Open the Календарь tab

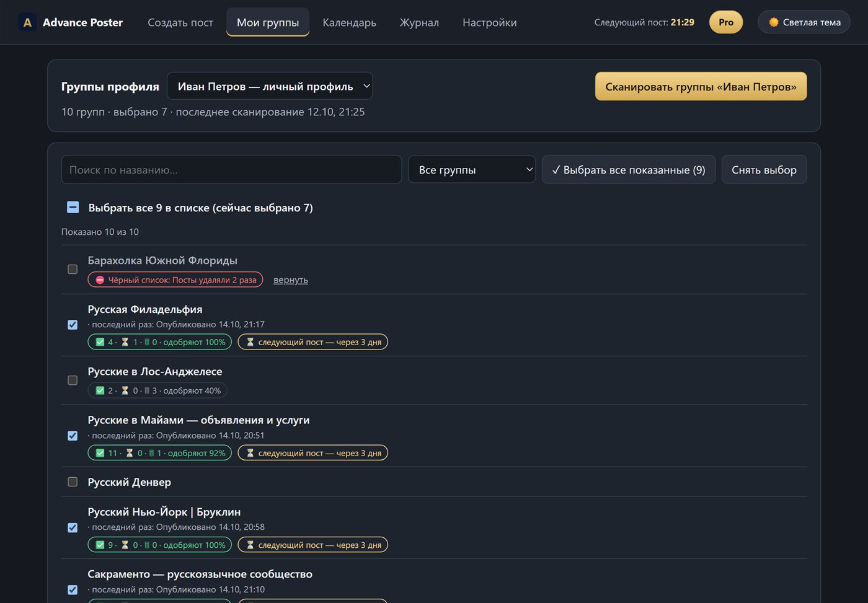point(349,22)
